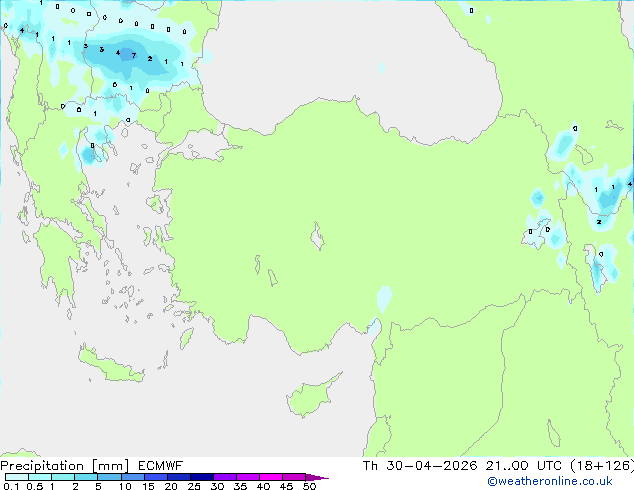This screenshot has width=634, height=490.
Task: Click the 0.5–1 mm legend color swatch
Action: point(40,477)
